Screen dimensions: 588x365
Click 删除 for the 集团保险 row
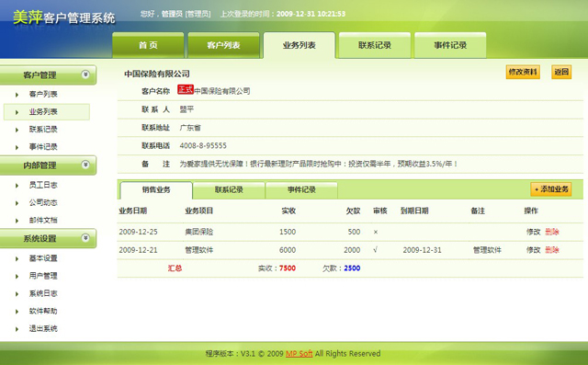[552, 232]
